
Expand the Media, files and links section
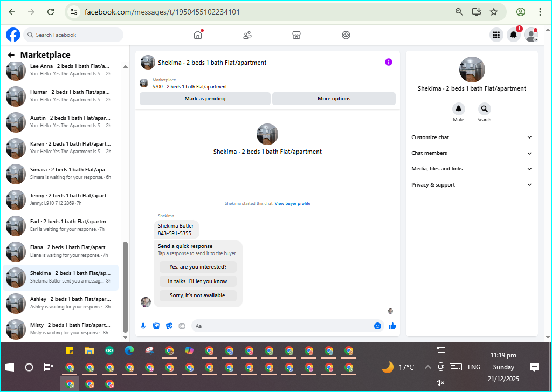[472, 169]
